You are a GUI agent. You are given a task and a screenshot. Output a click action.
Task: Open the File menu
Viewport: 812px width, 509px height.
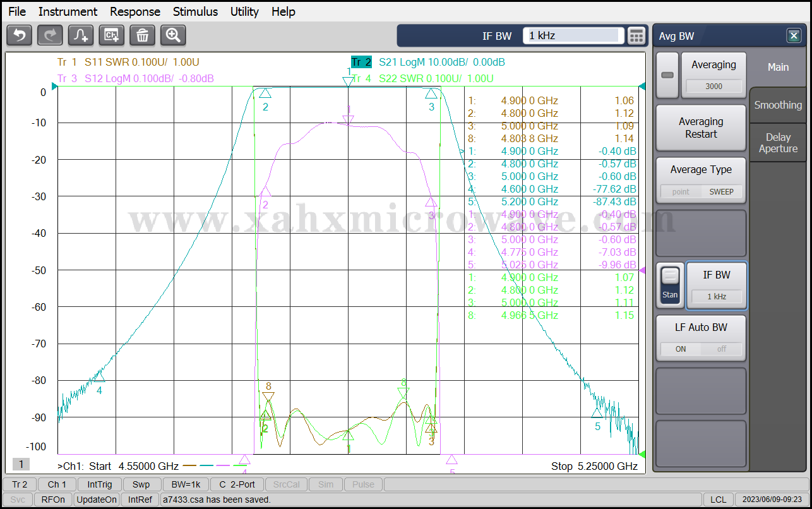[x=17, y=11]
